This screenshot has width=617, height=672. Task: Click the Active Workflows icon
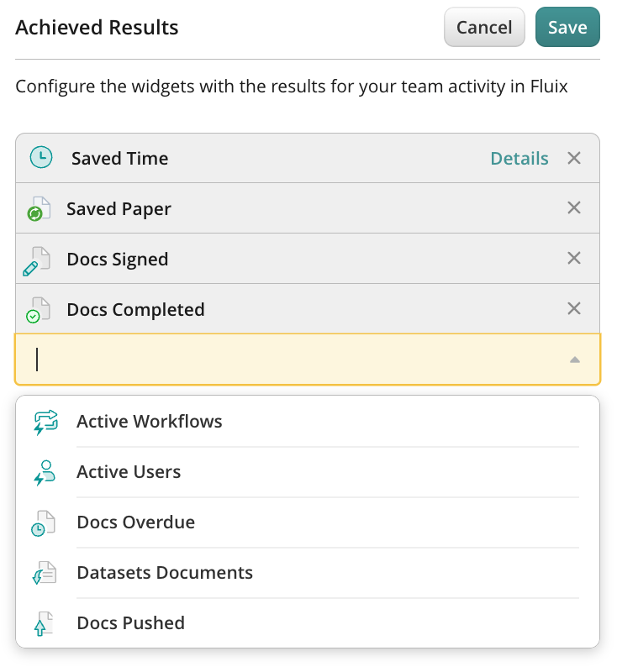coord(45,422)
